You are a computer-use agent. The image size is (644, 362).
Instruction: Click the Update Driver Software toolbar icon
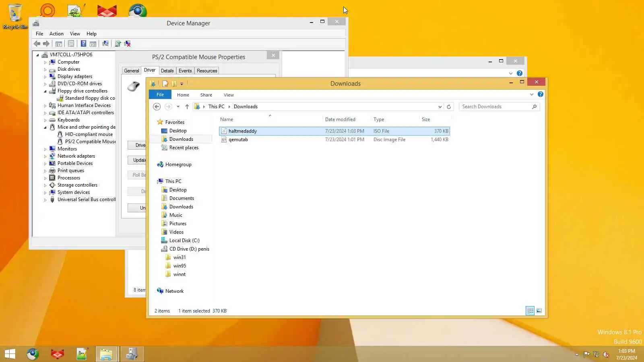(x=118, y=44)
